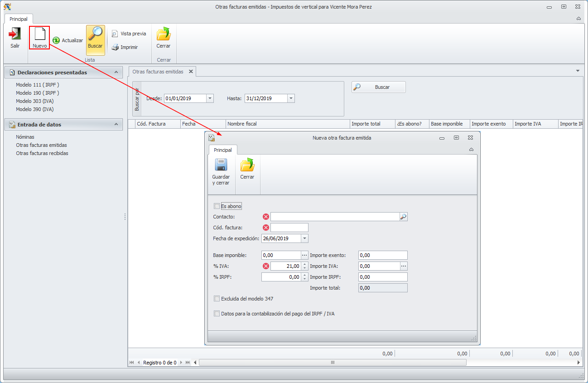The image size is (588, 383).
Task: Click the dialog icon in Nueva otra factura emitida title bar
Action: point(212,138)
